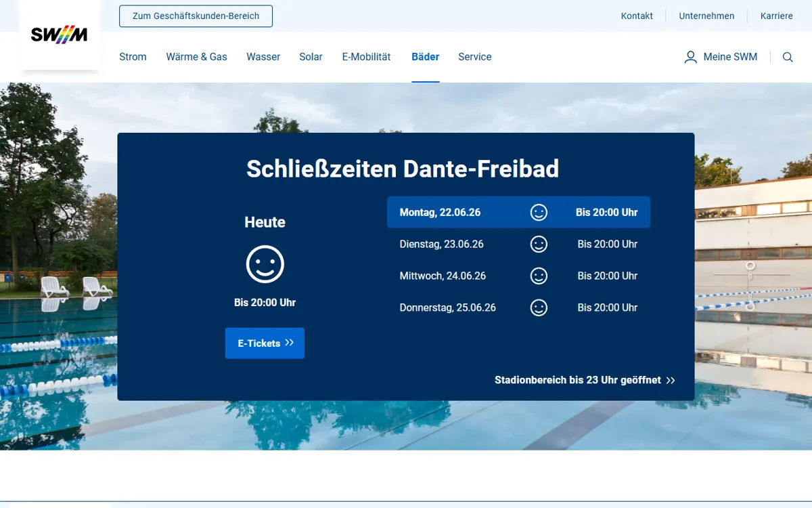
Task: Click smiley icon in Montag row
Action: click(539, 212)
